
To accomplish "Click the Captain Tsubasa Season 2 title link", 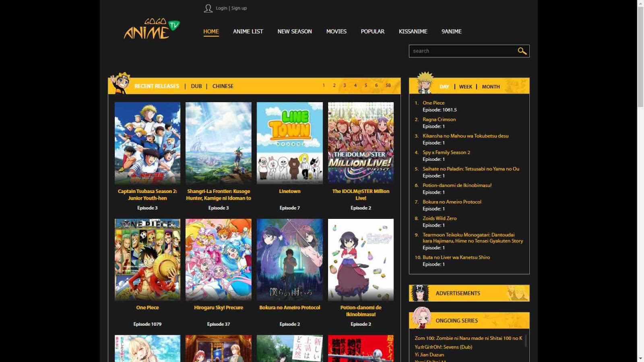I will pyautogui.click(x=147, y=195).
